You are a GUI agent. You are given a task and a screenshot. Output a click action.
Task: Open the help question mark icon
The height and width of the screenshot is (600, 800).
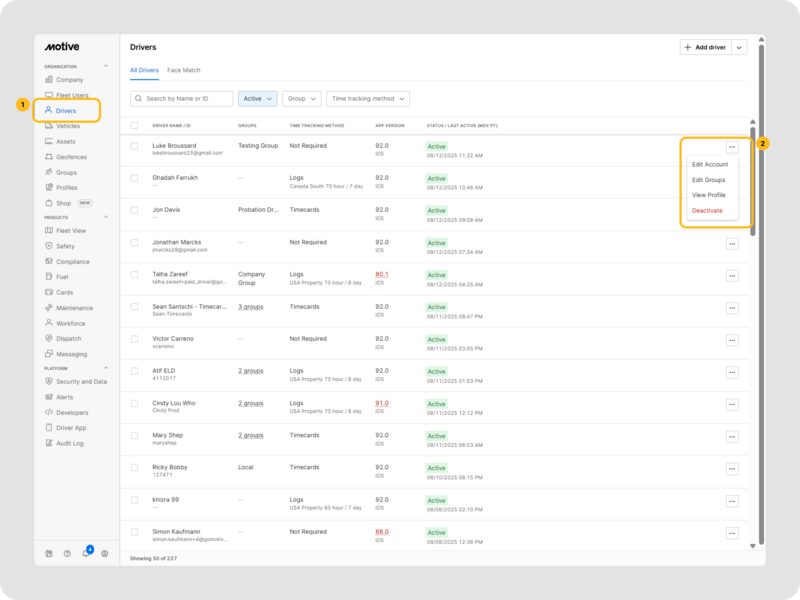tap(67, 553)
